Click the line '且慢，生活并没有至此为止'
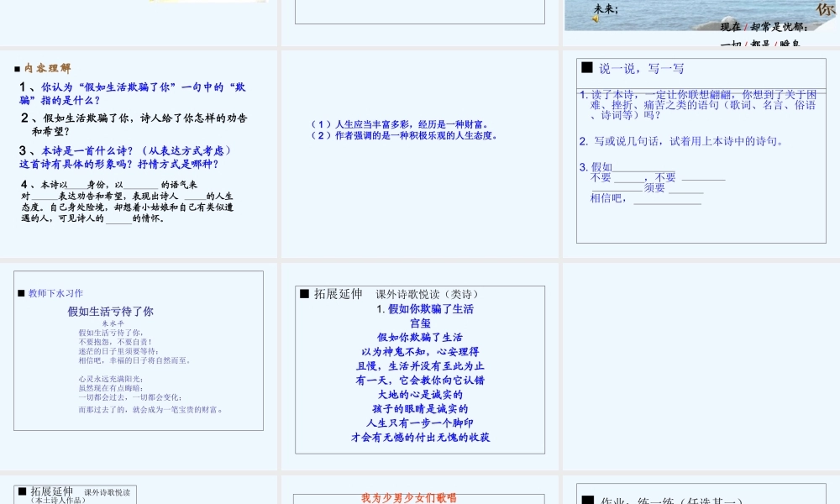 [420, 366]
